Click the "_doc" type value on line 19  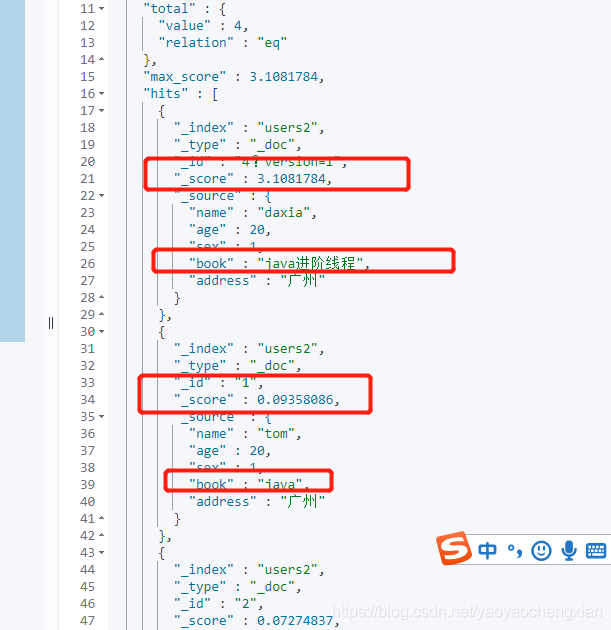[272, 145]
